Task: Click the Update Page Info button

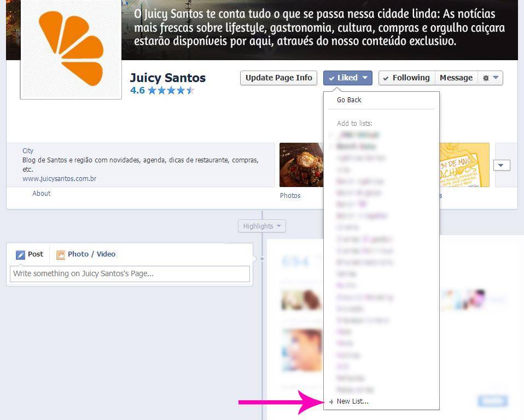Action: tap(278, 78)
